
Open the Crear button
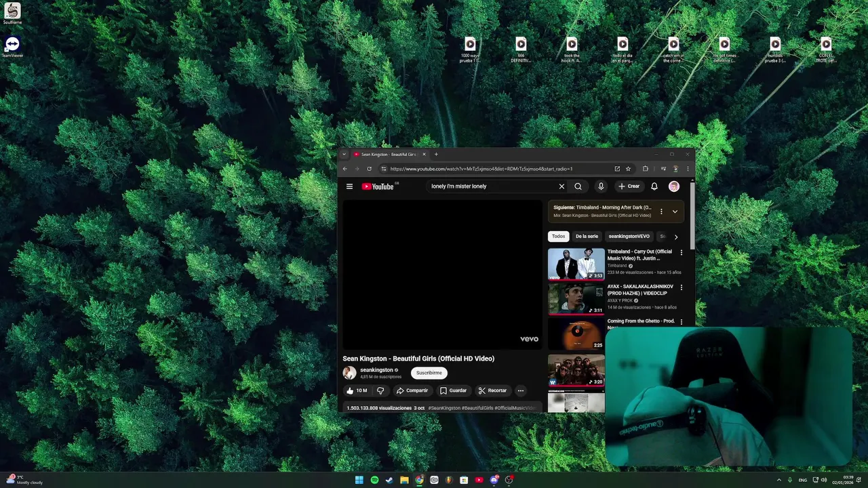click(x=629, y=186)
